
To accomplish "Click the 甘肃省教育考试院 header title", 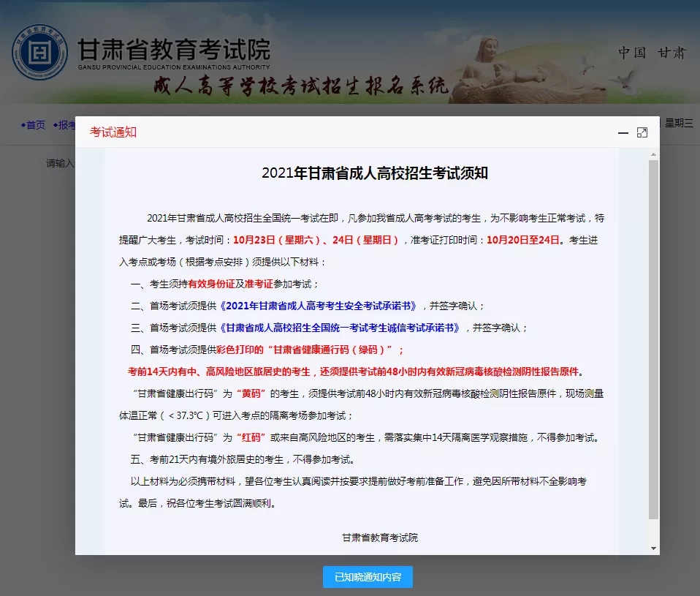I will coord(174,49).
